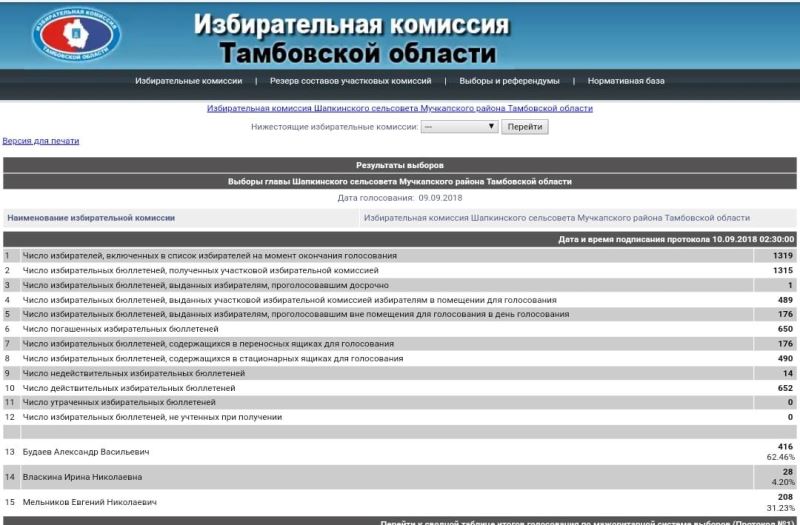Screen dimensions: 800x525
Task: Click the Перейти button
Action: [524, 127]
